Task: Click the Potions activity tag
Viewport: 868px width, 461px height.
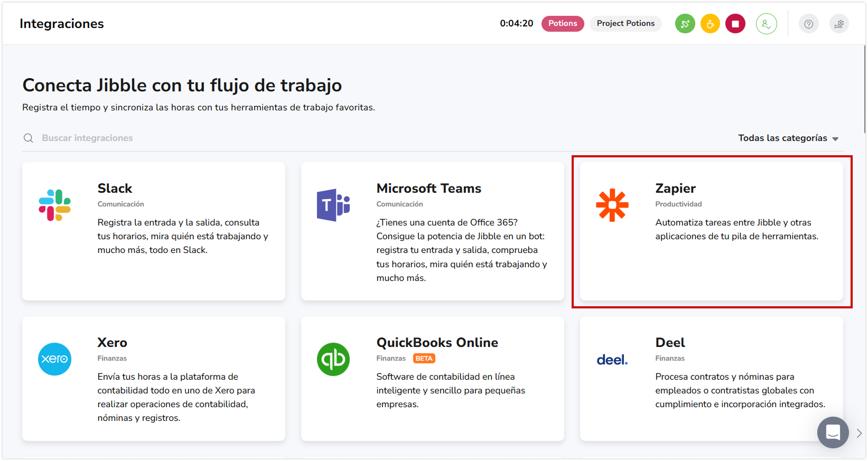Action: 563,24
